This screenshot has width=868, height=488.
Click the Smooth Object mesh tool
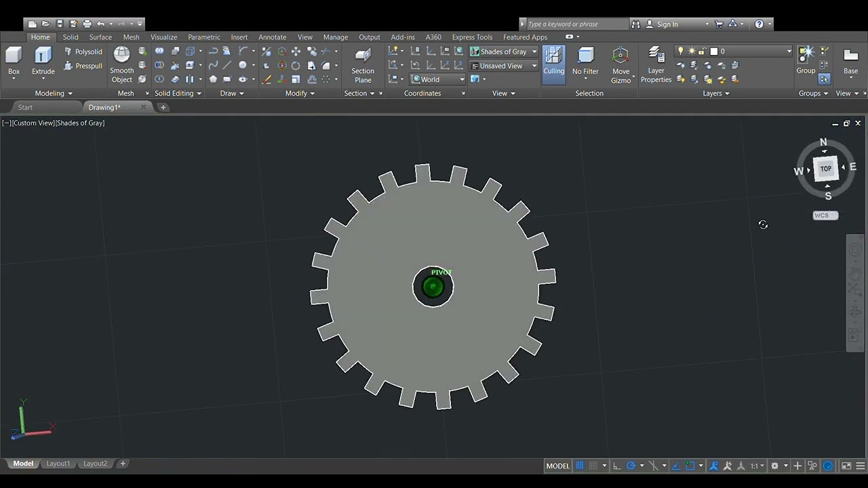(x=122, y=65)
